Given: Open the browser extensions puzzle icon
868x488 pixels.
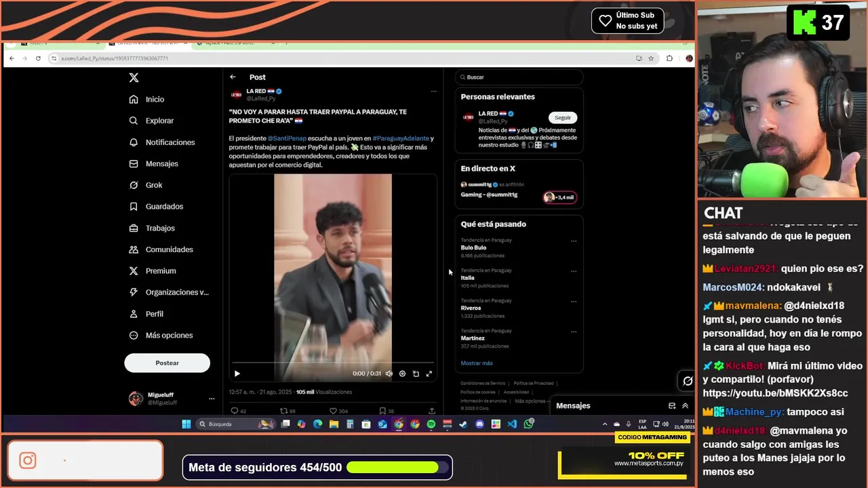Looking at the screenshot, I should (669, 58).
